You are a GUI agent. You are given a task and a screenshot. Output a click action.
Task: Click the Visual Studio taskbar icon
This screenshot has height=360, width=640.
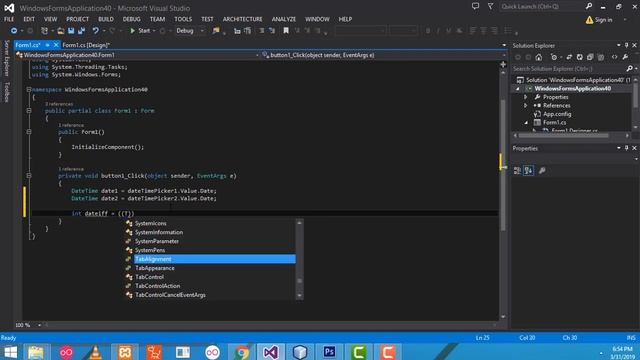point(271,352)
